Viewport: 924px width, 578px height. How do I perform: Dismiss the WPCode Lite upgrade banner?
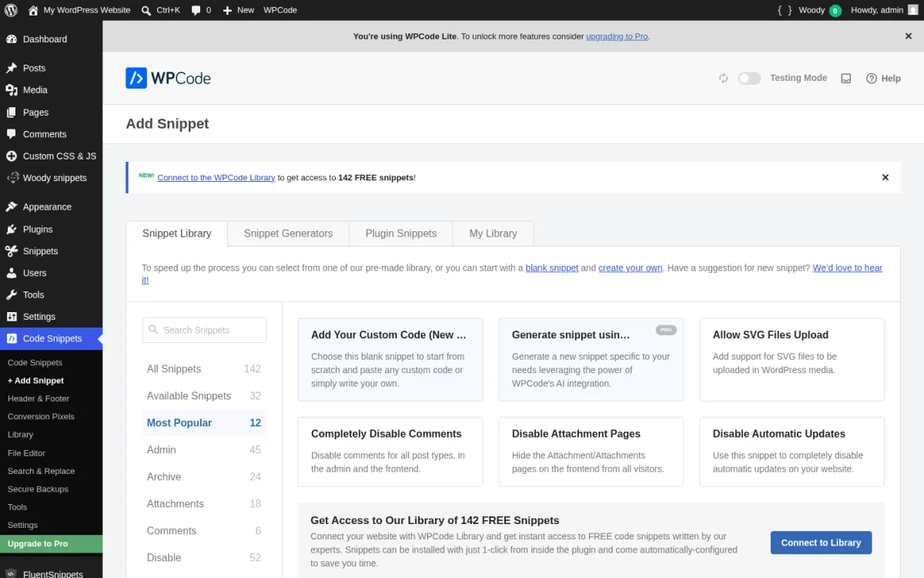(x=909, y=36)
